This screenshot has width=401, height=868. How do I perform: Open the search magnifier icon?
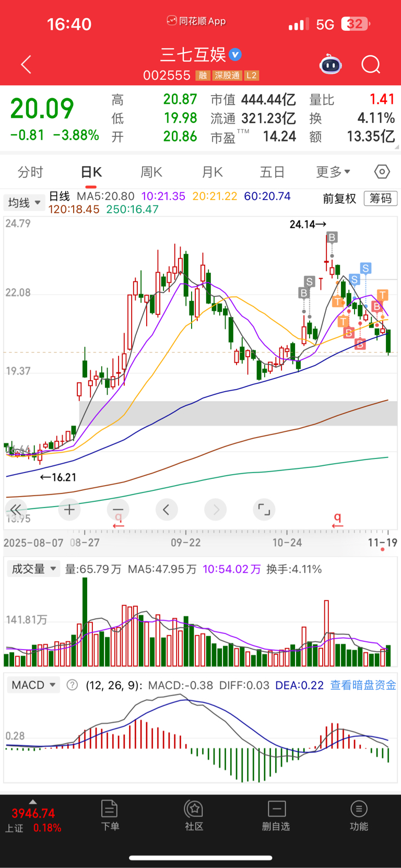[x=371, y=65]
